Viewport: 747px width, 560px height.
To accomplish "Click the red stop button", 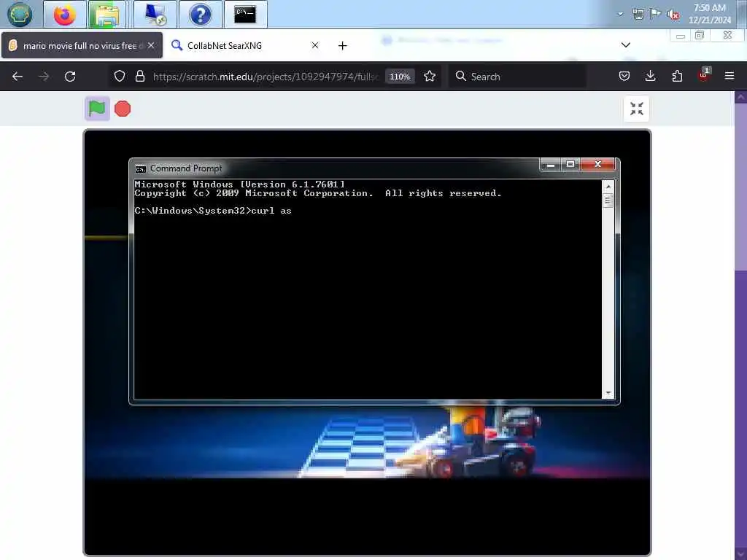I will 123,109.
